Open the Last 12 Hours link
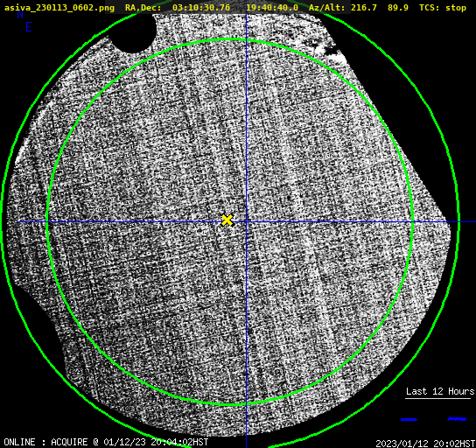This screenshot has width=476, height=448. tap(440, 391)
